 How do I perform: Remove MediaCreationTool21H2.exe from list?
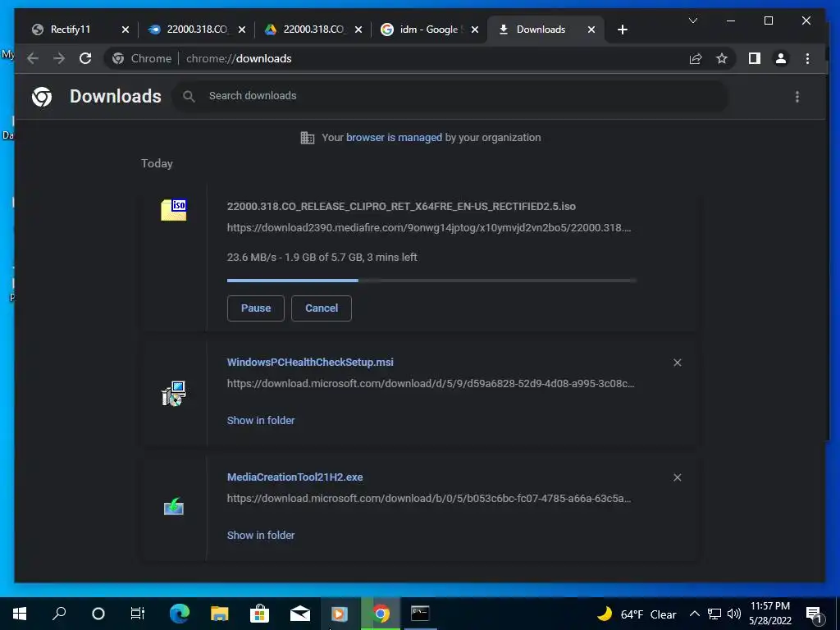coord(677,477)
